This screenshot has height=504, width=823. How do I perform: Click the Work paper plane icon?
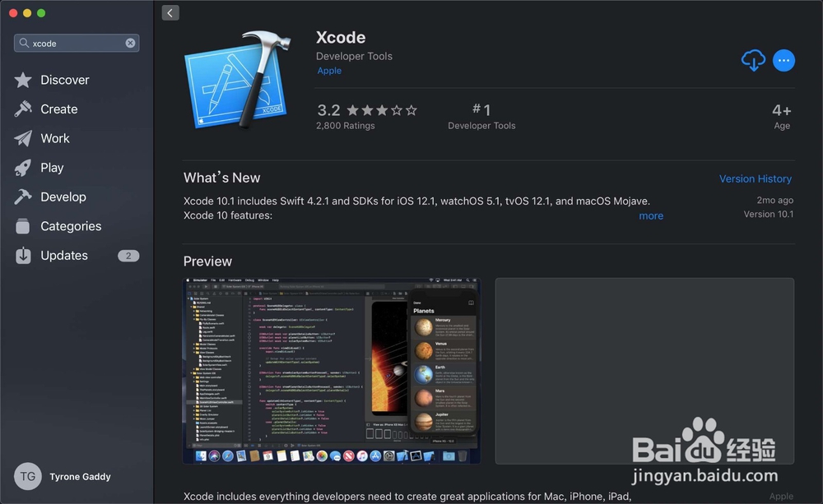click(23, 138)
